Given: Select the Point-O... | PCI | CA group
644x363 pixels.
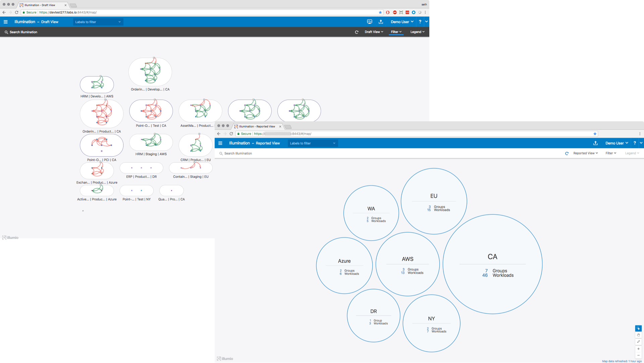Looking at the screenshot, I should [102, 145].
